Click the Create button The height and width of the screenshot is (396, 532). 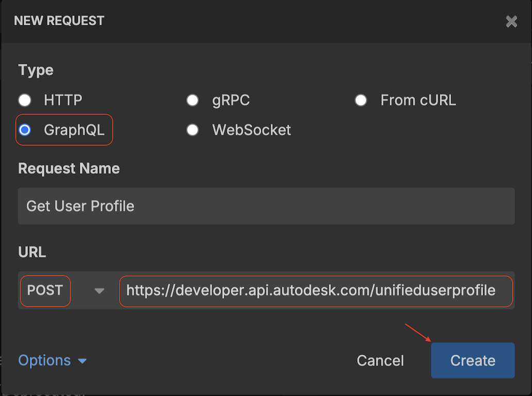[x=473, y=360]
